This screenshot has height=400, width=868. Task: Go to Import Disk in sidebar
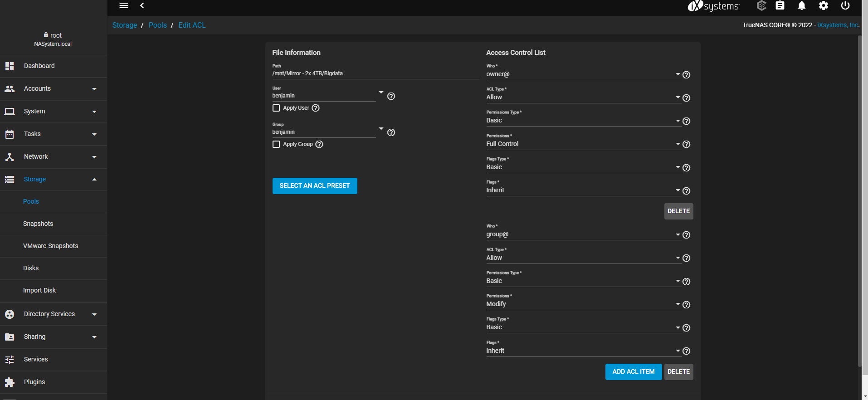[x=39, y=291]
